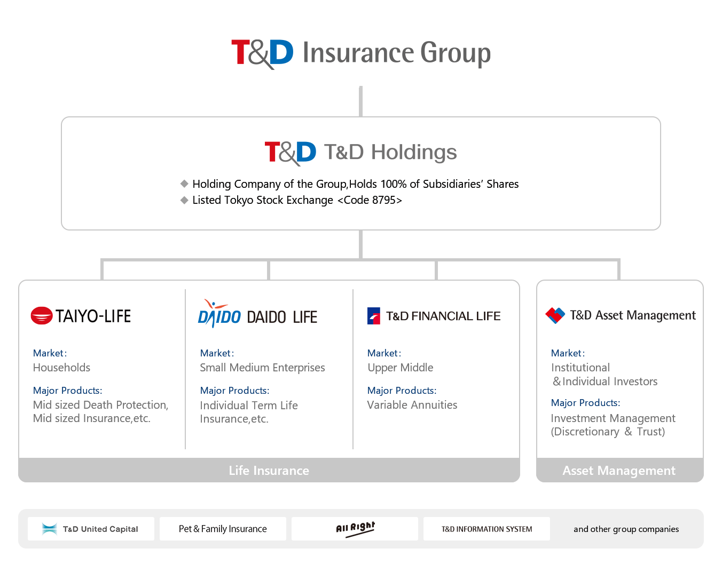Image resolution: width=722 pixels, height=588 pixels.
Task: Click the diamond bullet before 'Listed Tokyo'
Action: [184, 200]
